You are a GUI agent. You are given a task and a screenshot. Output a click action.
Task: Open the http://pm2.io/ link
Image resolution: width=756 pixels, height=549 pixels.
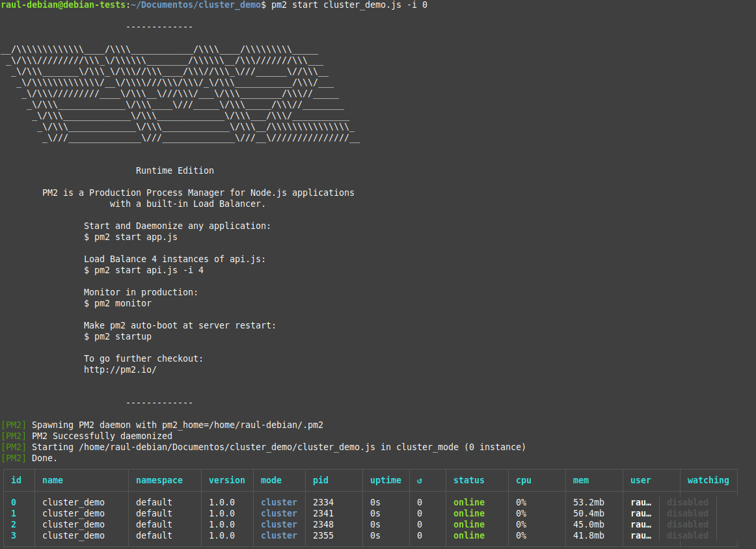click(120, 369)
